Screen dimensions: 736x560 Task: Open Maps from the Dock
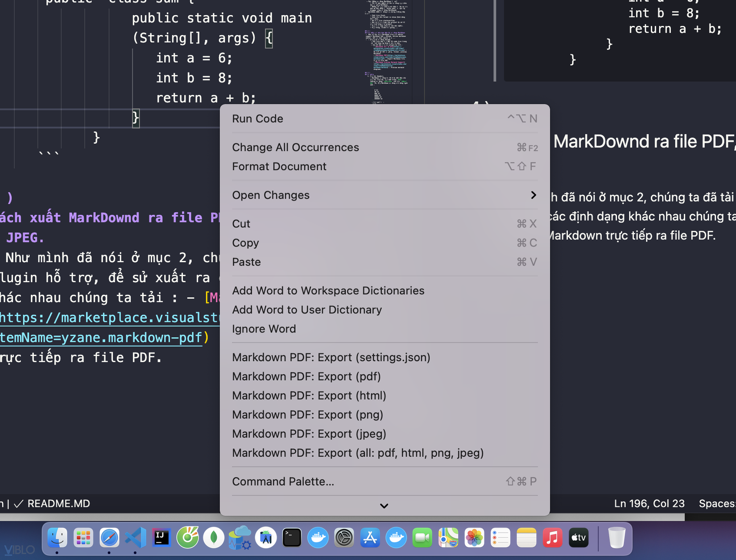click(449, 538)
